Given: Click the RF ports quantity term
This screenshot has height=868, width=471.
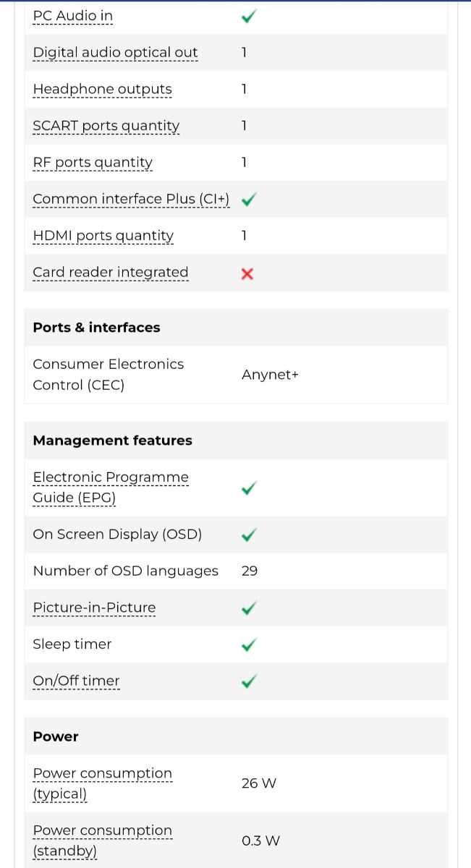Looking at the screenshot, I should pyautogui.click(x=93, y=163).
